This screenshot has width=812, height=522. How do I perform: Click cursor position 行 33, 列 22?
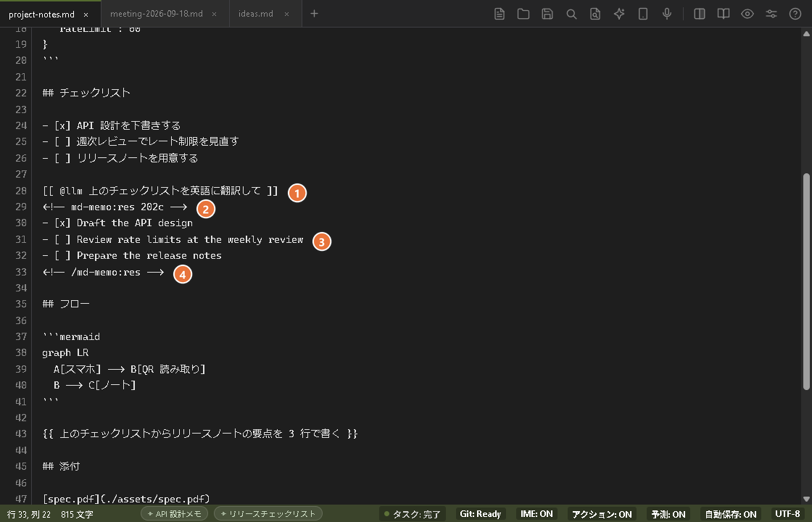(x=29, y=514)
